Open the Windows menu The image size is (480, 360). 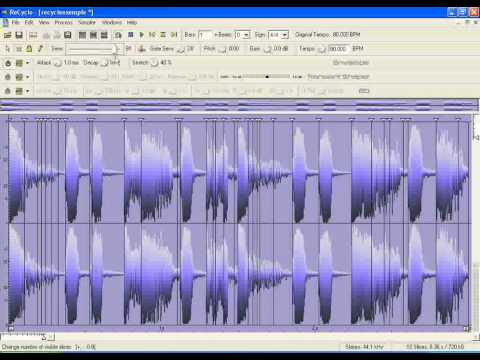tap(112, 22)
